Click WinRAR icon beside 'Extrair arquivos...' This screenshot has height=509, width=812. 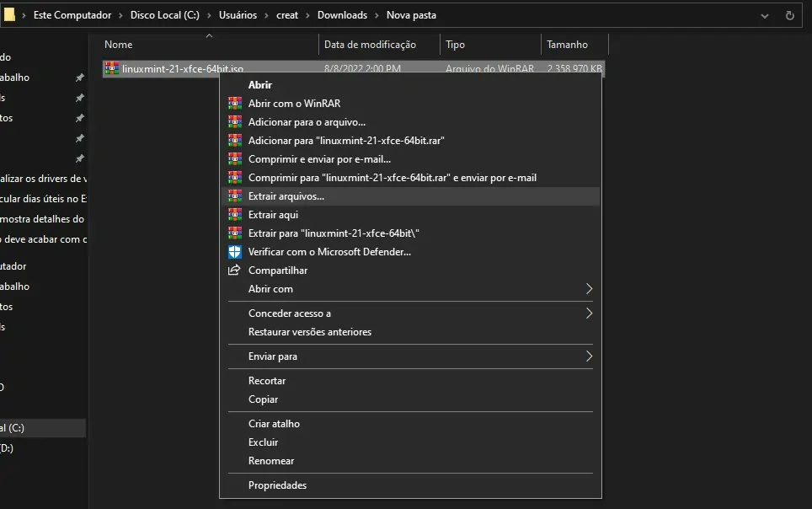pos(235,196)
